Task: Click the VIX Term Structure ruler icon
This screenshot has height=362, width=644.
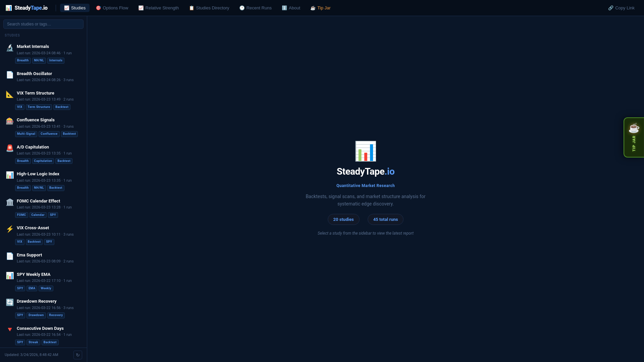Action: [x=10, y=95]
